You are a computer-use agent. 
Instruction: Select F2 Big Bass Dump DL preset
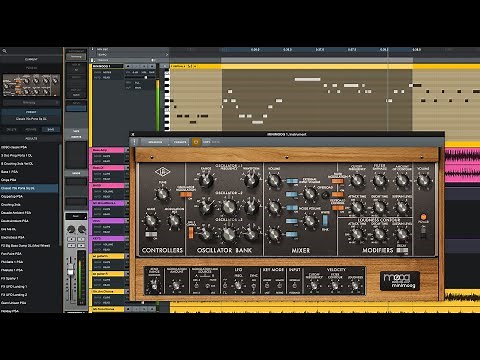pyautogui.click(x=29, y=245)
